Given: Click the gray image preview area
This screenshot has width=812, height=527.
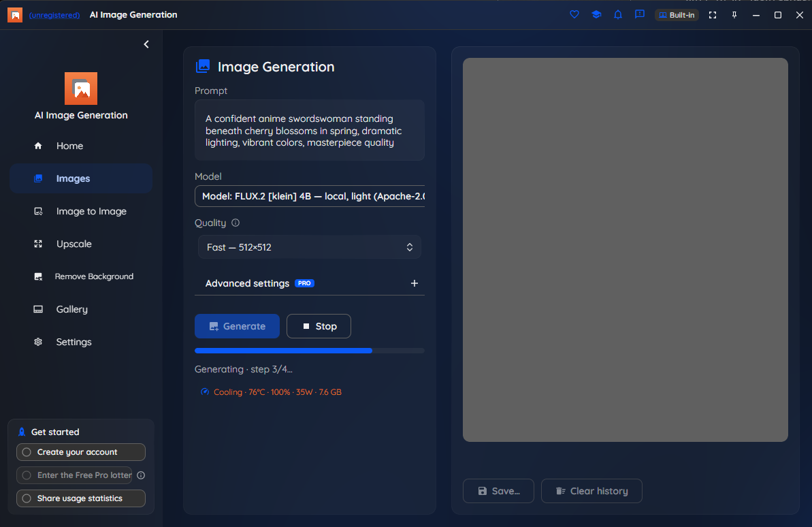Looking at the screenshot, I should point(626,250).
